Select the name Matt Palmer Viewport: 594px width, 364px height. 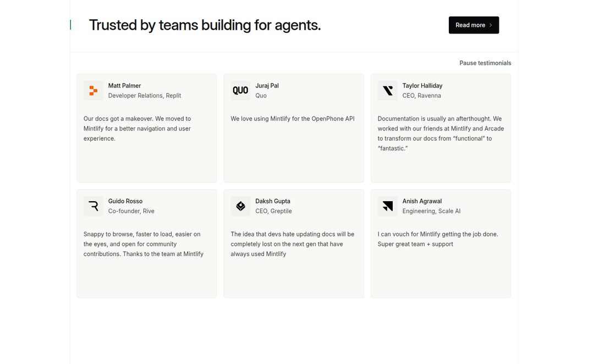[125, 86]
